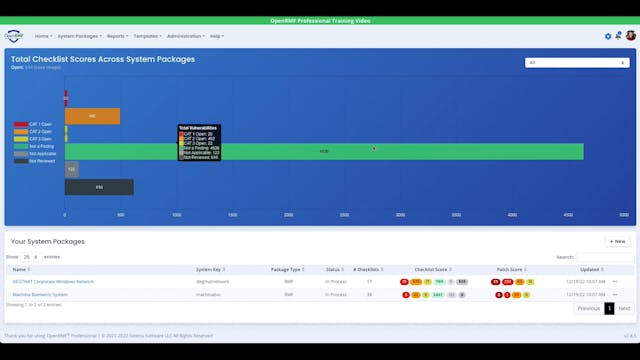
Task: Click 'Showing 1 to 2 of 2 entries' text
Action: [33, 304]
